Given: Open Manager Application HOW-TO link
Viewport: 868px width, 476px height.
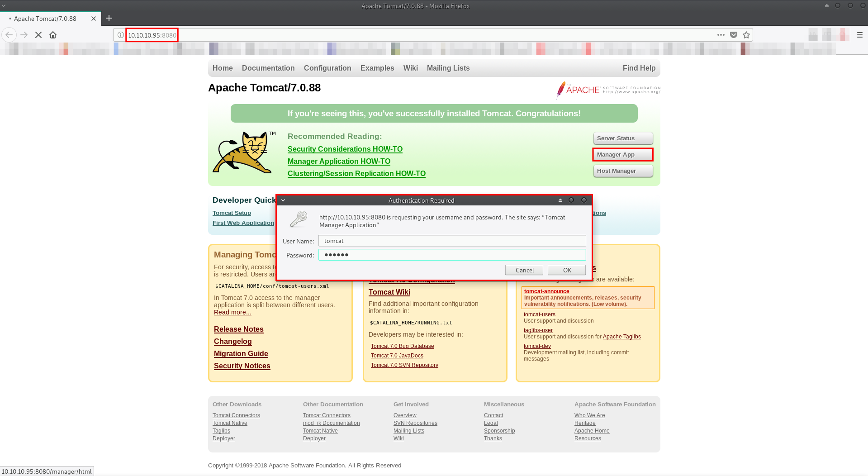Looking at the screenshot, I should 339,161.
